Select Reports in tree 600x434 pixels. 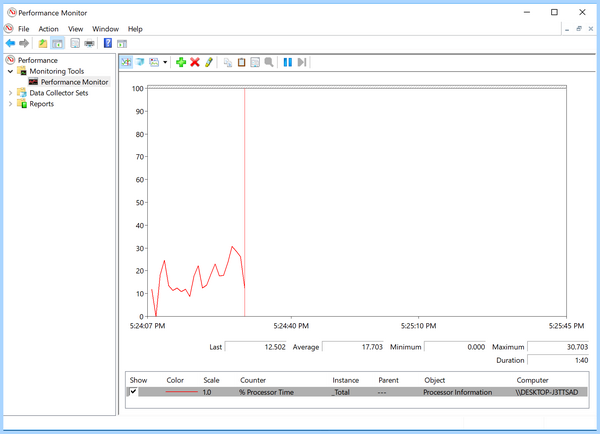coord(41,104)
